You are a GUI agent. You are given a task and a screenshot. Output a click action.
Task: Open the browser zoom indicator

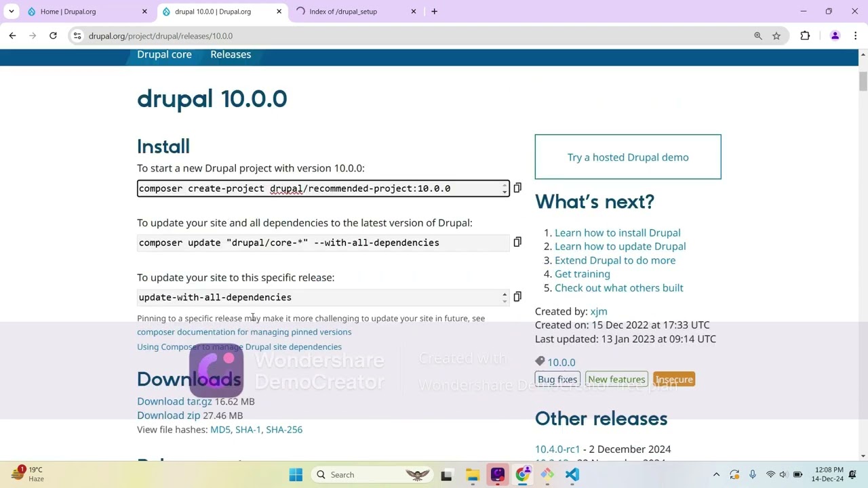(x=758, y=36)
